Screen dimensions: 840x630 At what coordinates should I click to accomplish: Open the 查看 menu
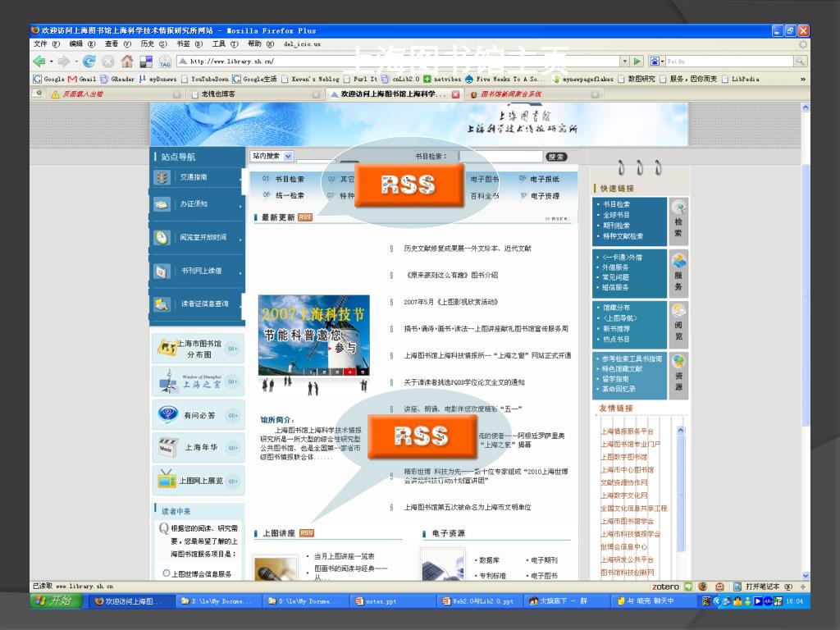coord(118,44)
